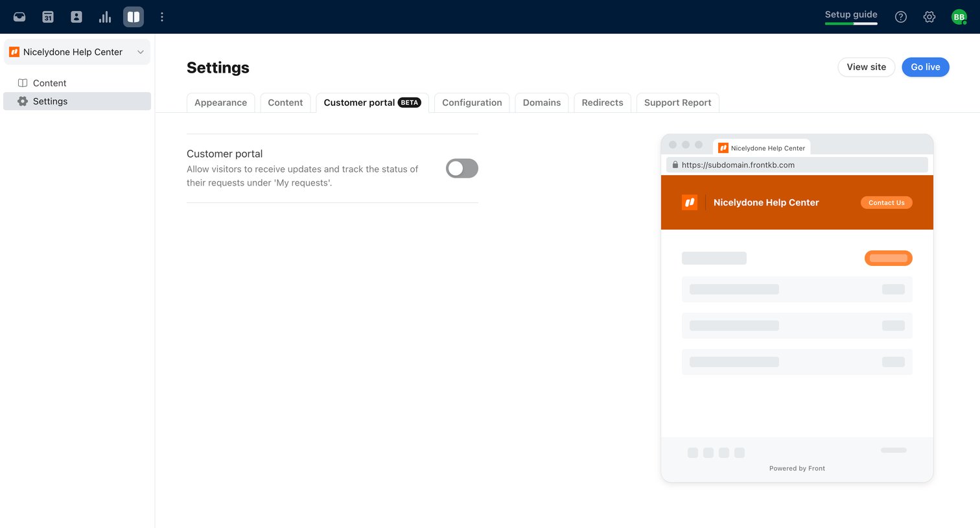980x528 pixels.
Task: Click the BB user avatar
Action: point(959,17)
